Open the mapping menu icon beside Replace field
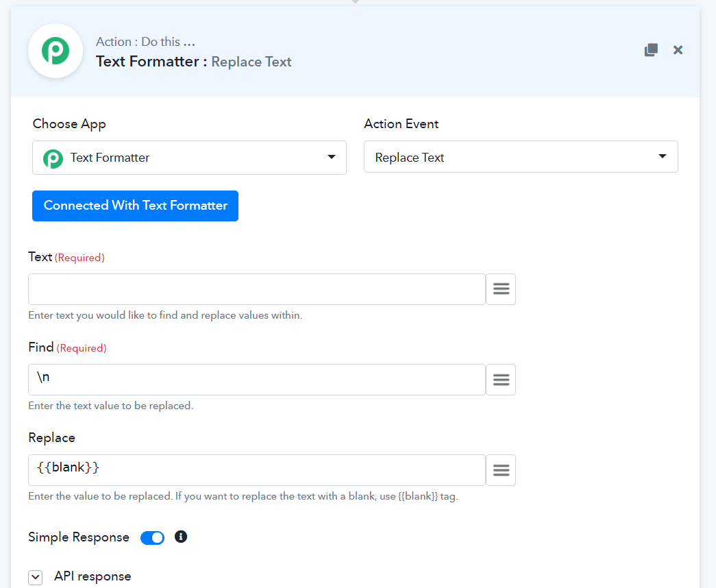The height and width of the screenshot is (588, 716). click(x=501, y=470)
